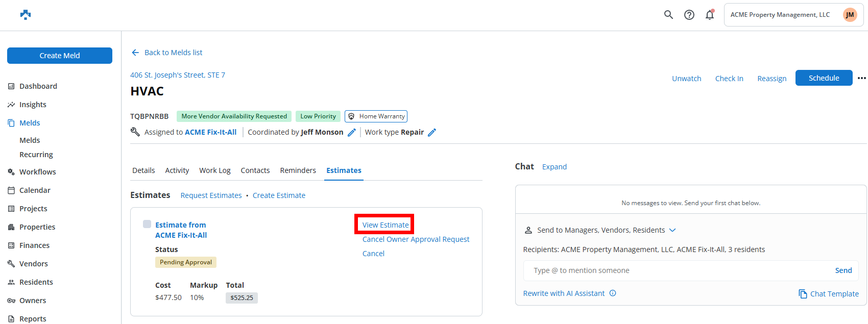Open the three-dot more actions menu
This screenshot has width=868, height=324.
[x=862, y=78]
